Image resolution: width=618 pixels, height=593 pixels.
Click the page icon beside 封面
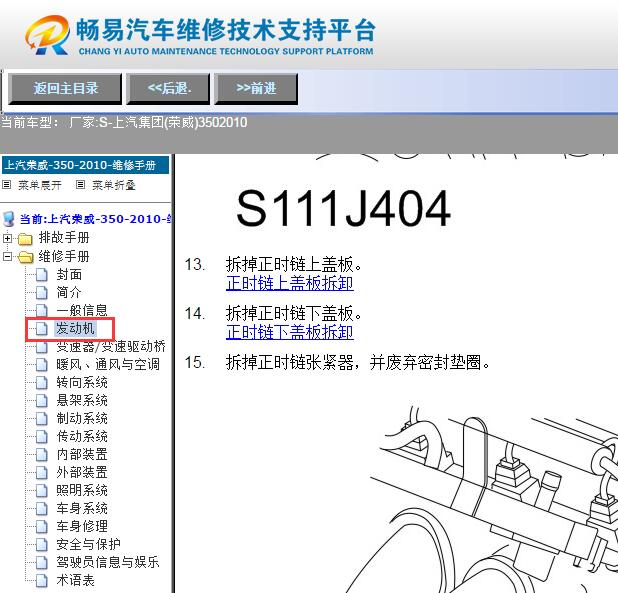click(x=42, y=275)
